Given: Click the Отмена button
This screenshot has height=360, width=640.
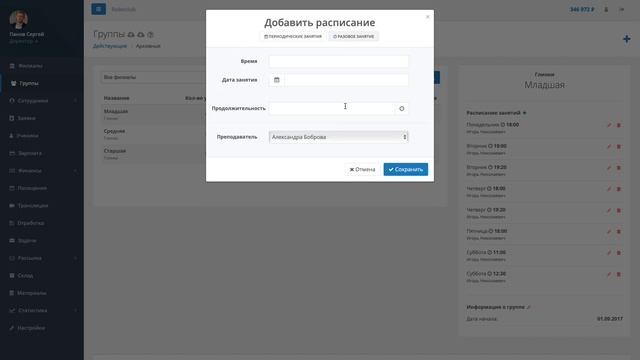Looking at the screenshot, I should coord(362,169).
